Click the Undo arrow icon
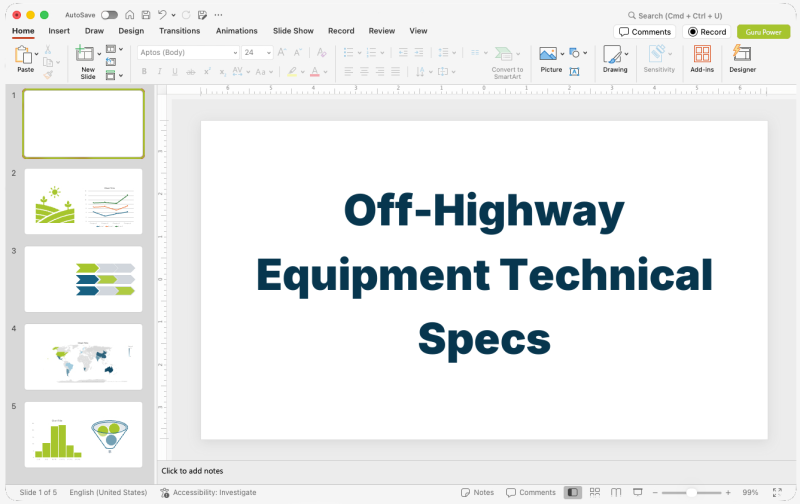 point(162,15)
